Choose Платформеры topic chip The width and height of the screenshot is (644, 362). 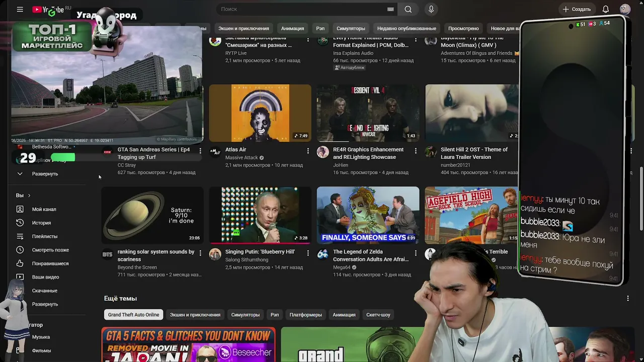pyautogui.click(x=305, y=315)
